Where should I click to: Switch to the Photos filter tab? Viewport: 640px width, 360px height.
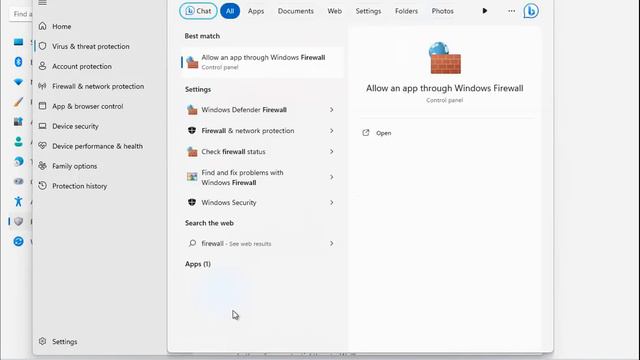point(442,11)
